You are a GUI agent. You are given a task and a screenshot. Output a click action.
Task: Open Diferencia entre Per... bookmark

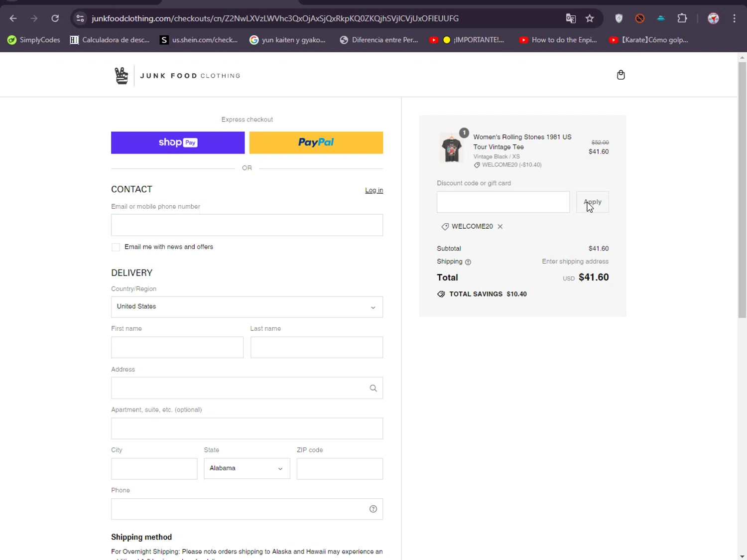click(378, 40)
